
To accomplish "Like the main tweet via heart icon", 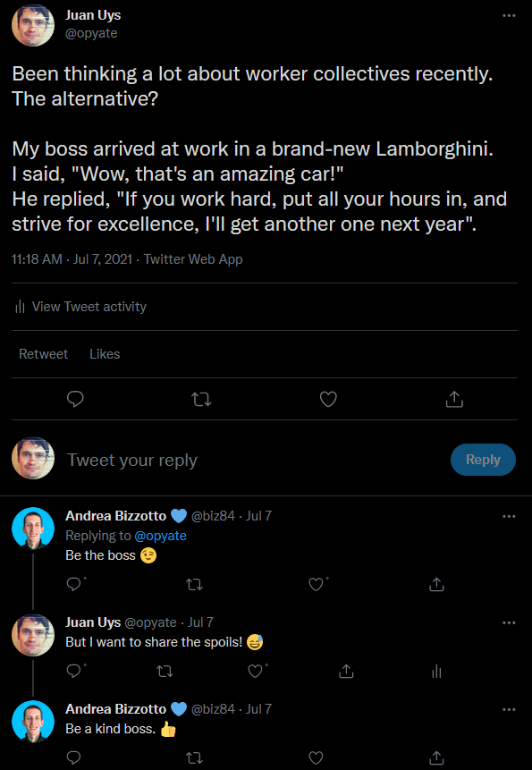I will [x=328, y=399].
